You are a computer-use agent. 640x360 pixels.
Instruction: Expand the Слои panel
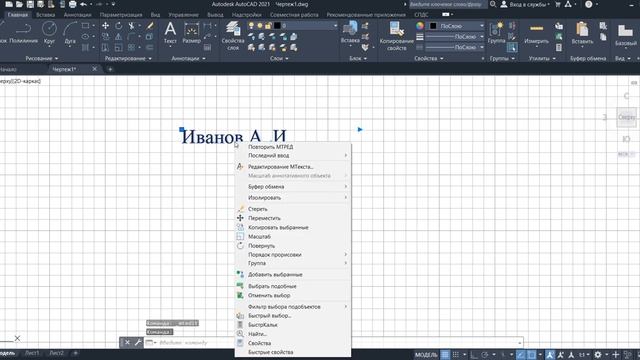(x=279, y=58)
